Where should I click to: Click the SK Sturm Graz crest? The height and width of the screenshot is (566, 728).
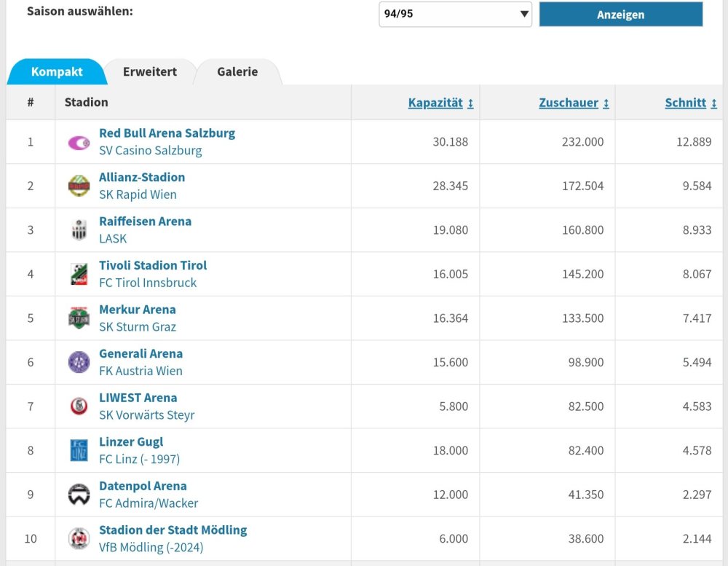[x=79, y=318]
